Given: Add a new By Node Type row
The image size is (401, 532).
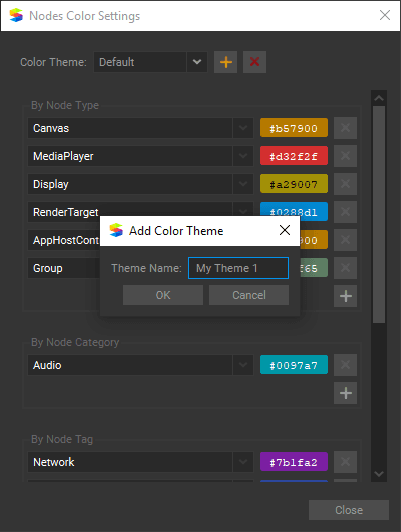Looking at the screenshot, I should (345, 296).
